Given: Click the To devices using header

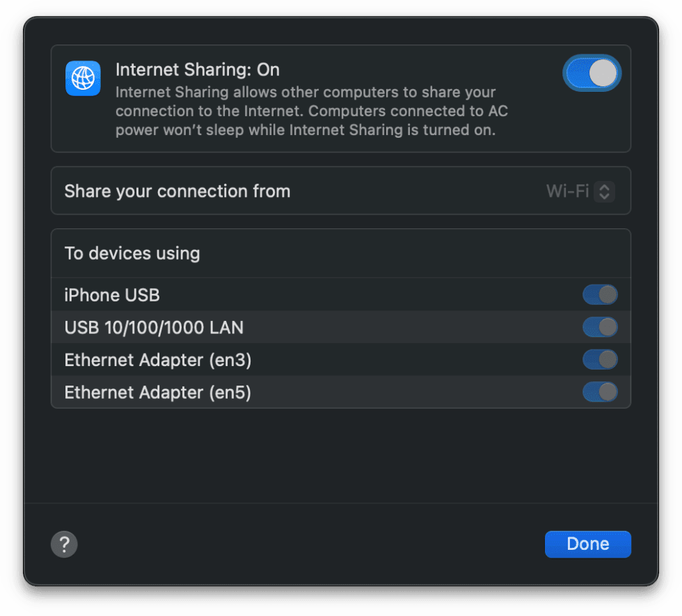Looking at the screenshot, I should (x=132, y=253).
